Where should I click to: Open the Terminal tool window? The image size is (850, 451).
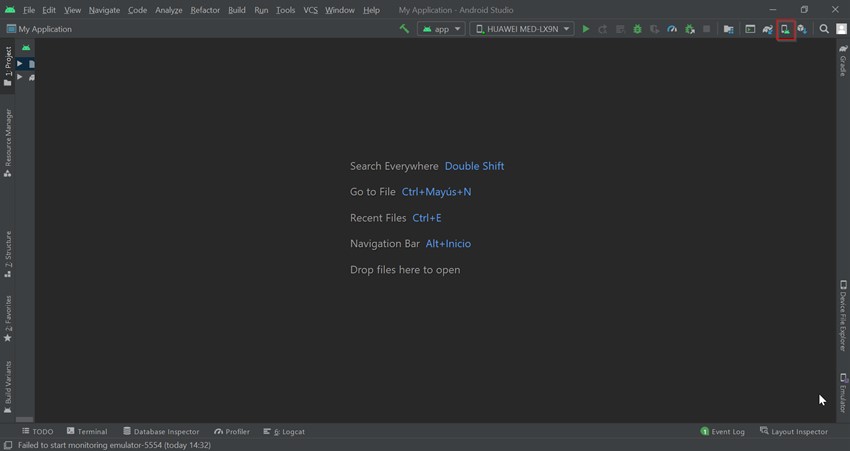87,431
